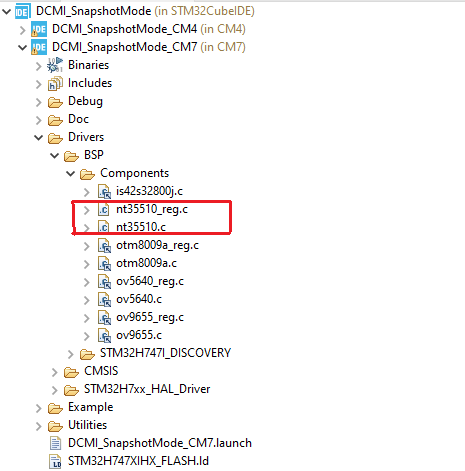465x471 pixels.
Task: Click the Drivers folder icon
Action: tap(55, 138)
